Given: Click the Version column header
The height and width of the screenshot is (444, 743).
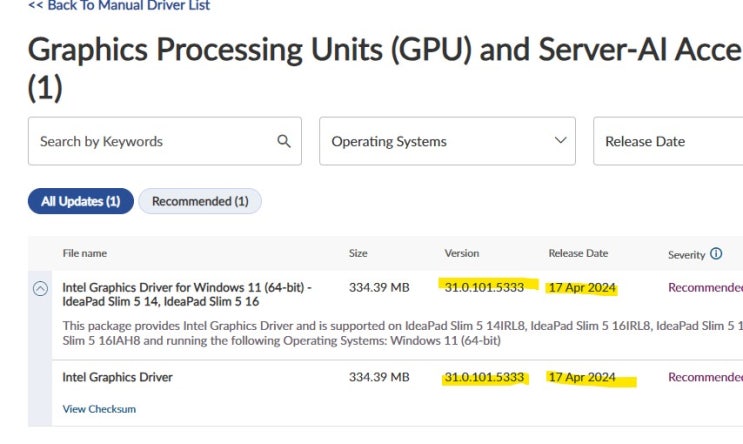Looking at the screenshot, I should pos(462,254).
